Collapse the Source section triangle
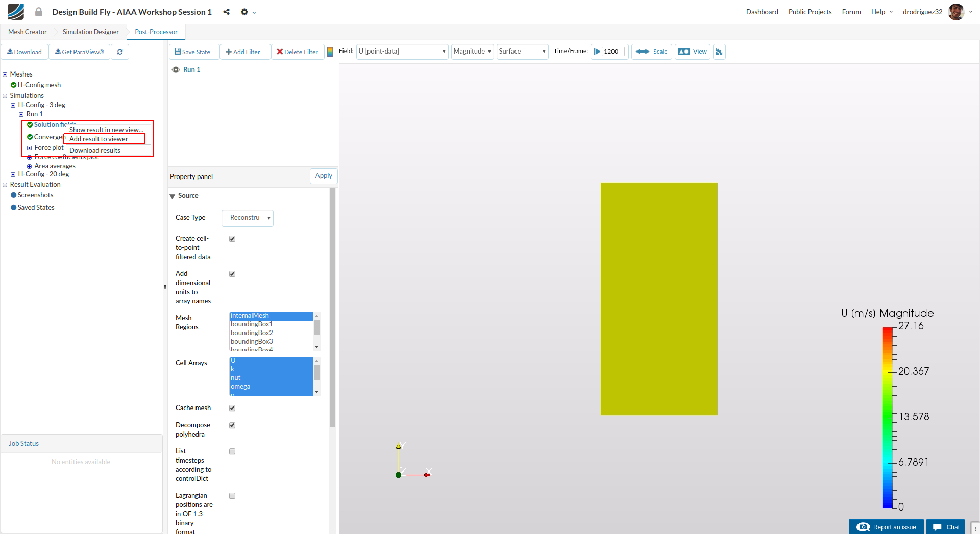 click(173, 196)
